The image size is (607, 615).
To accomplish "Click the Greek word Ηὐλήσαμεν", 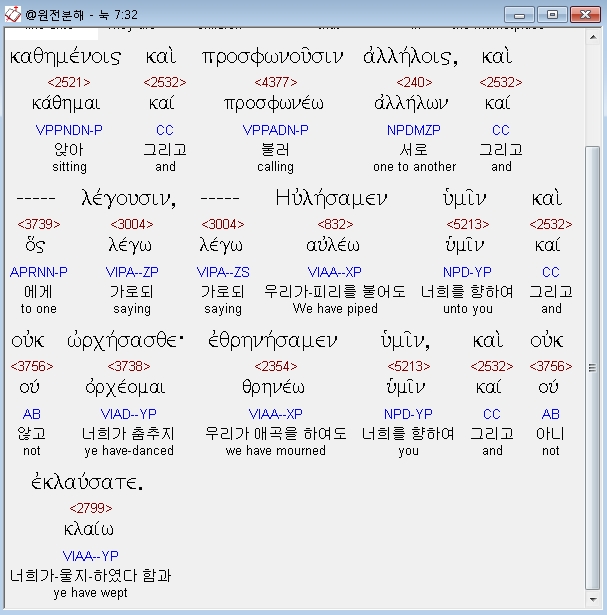I will [x=331, y=198].
